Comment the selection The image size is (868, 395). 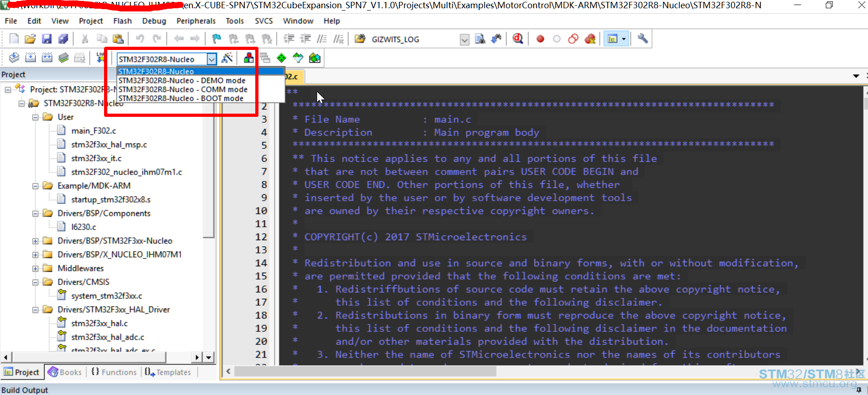(322, 39)
